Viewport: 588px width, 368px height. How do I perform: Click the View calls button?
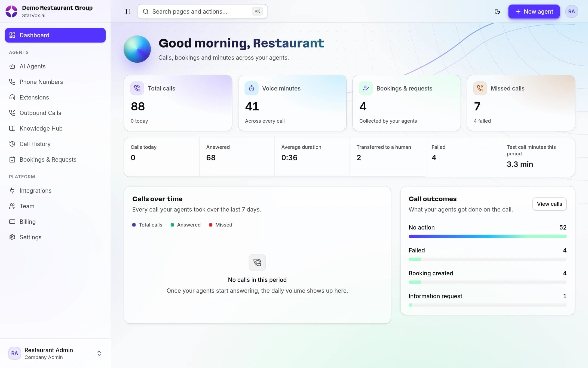(549, 204)
